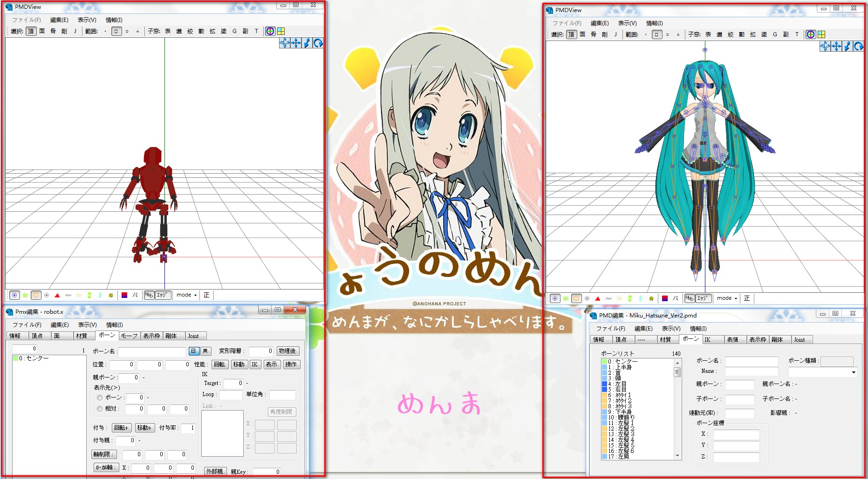The image size is (868, 479).
Task: Click the 回転+ button next to 付与
Action: [121, 428]
